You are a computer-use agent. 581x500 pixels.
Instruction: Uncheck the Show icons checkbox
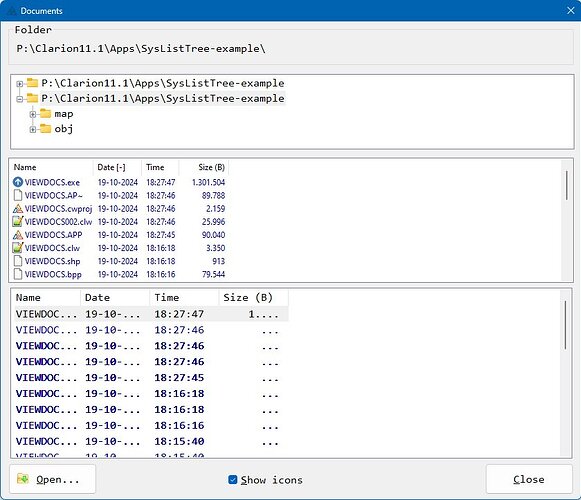[233, 480]
